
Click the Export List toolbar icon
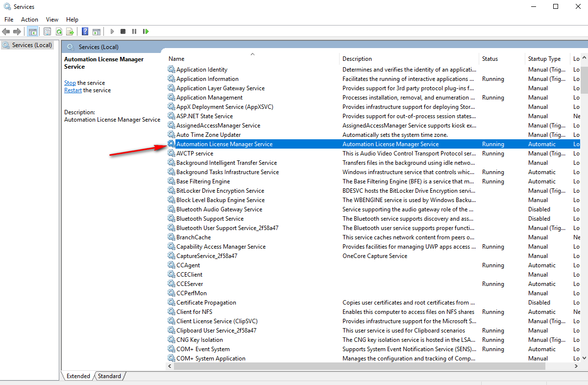(70, 31)
